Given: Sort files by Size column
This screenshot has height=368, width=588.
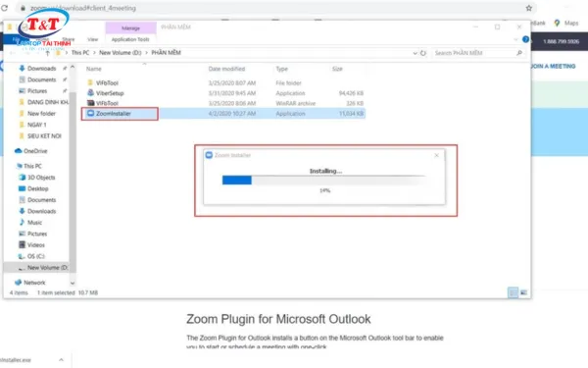Looking at the screenshot, I should click(337, 69).
